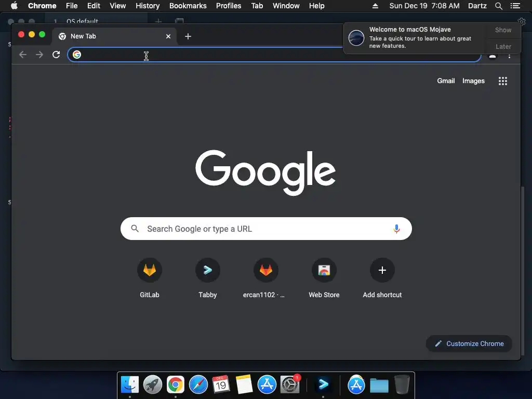Select the New Tab tab
532x399 pixels.
[x=114, y=36]
